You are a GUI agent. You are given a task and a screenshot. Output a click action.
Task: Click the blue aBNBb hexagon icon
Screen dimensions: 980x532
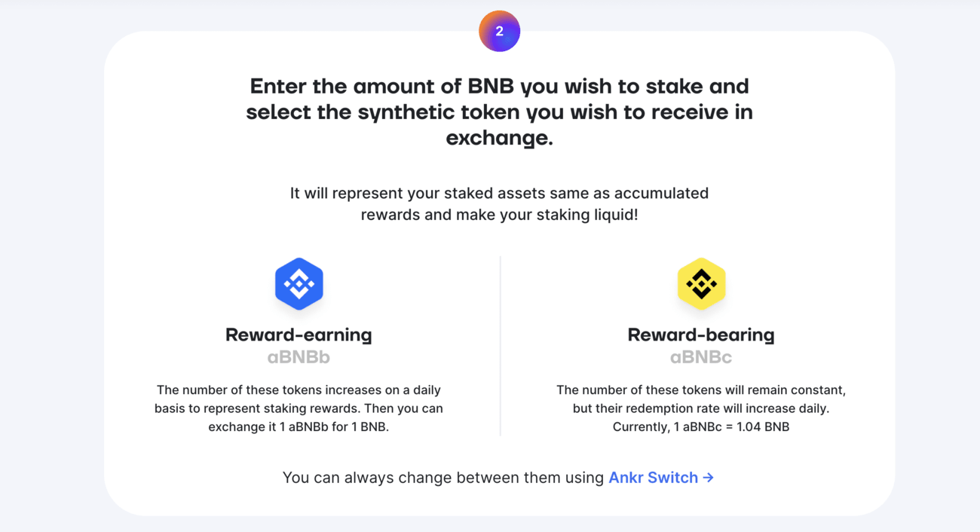299,284
